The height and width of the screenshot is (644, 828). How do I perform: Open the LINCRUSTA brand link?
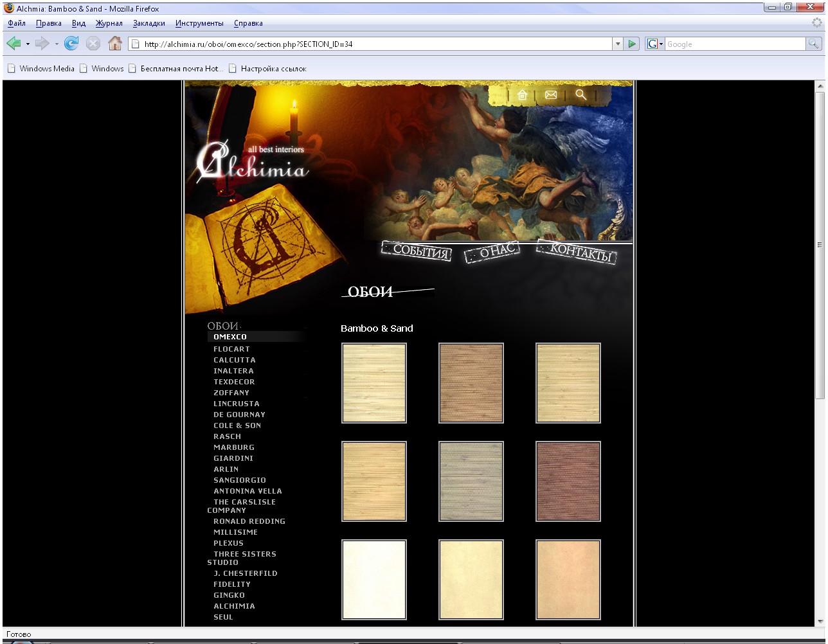237,404
